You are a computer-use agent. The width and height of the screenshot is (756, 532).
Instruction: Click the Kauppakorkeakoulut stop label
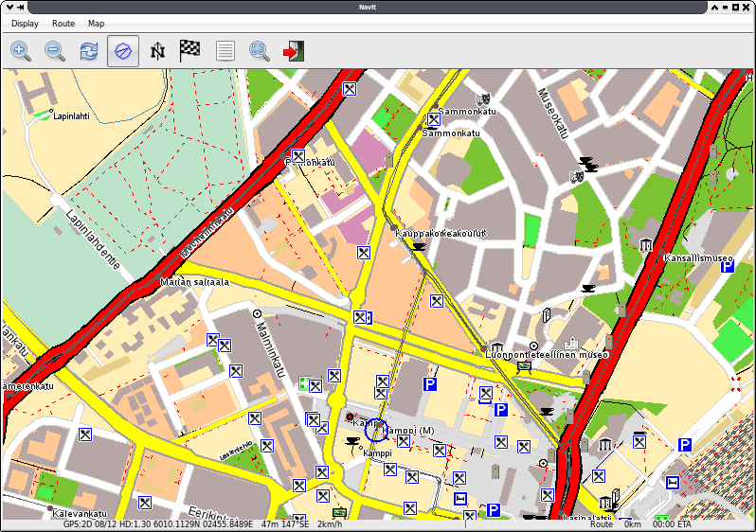point(441,233)
